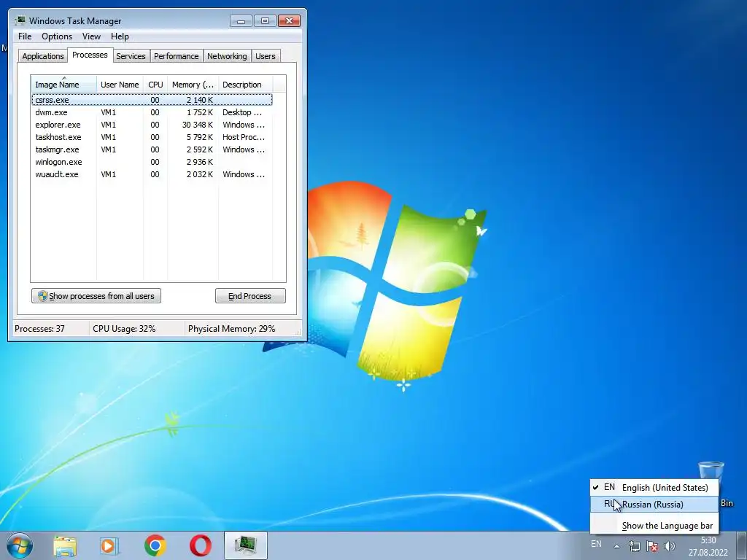Click the End Process button
This screenshot has width=747, height=560.
[250, 296]
